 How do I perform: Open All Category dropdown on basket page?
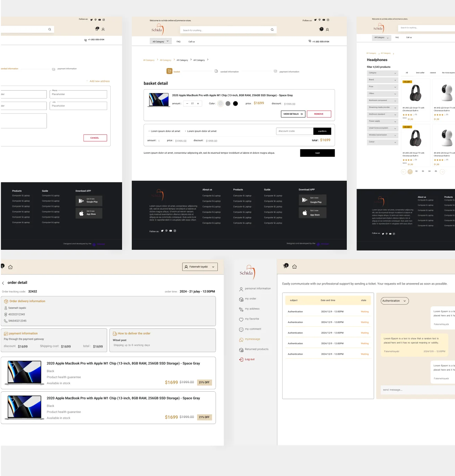click(161, 41)
